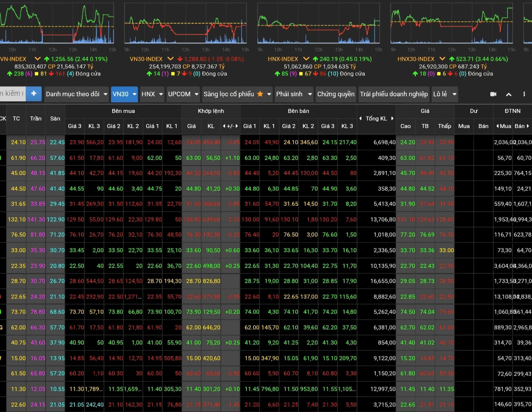Click change value +1.10 cell
The height and width of the screenshot is (412, 532).
point(232,158)
